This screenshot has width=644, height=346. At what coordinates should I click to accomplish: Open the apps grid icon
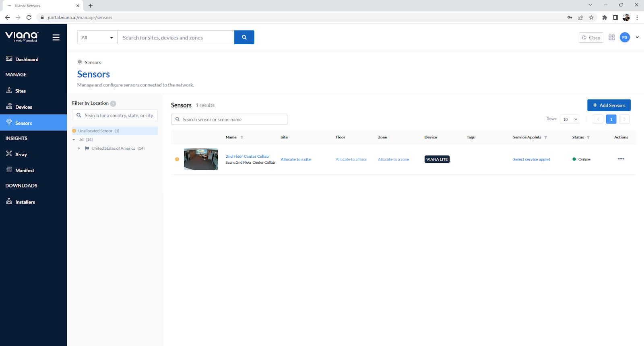point(611,37)
